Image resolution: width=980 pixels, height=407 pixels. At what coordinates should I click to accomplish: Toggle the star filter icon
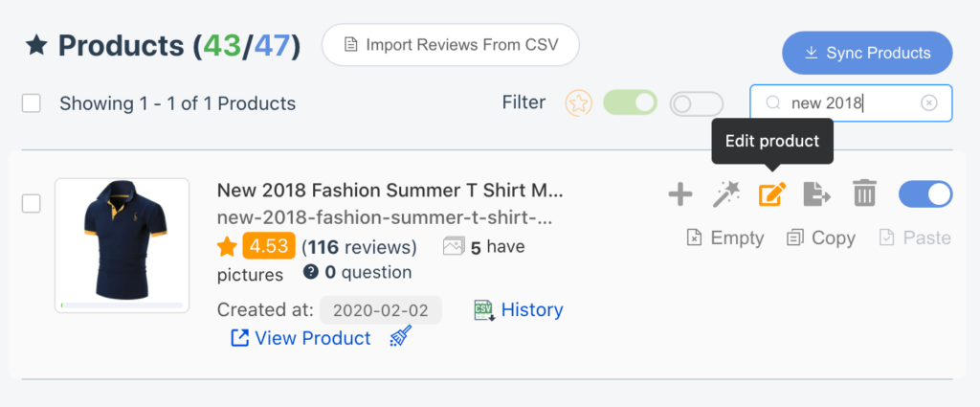coord(578,102)
